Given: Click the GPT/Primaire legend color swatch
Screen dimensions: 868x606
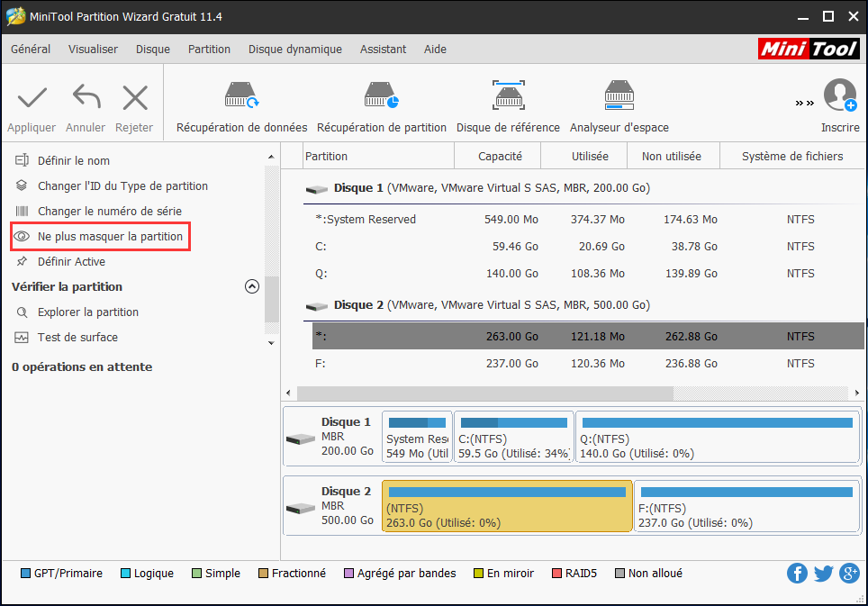Looking at the screenshot, I should [x=25, y=573].
